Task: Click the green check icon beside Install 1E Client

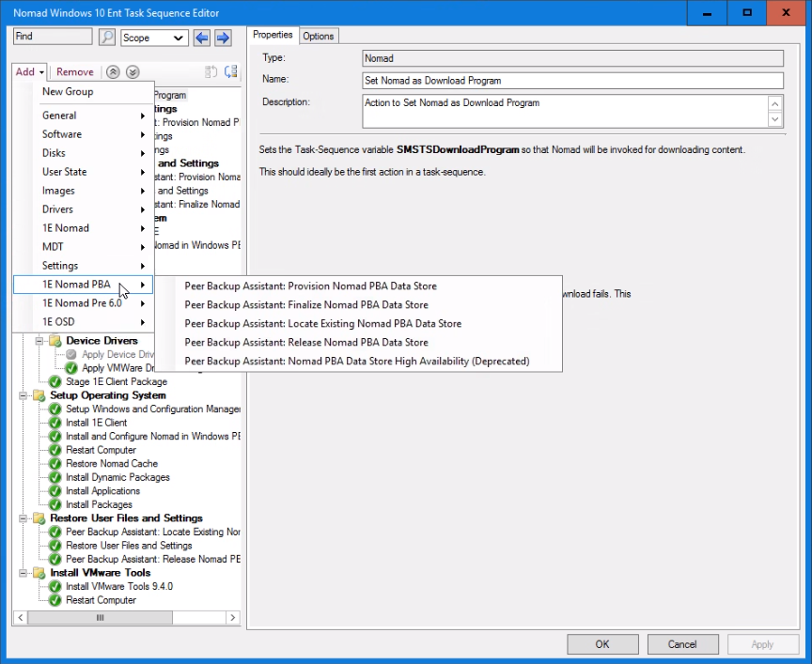Action: pyautogui.click(x=55, y=423)
